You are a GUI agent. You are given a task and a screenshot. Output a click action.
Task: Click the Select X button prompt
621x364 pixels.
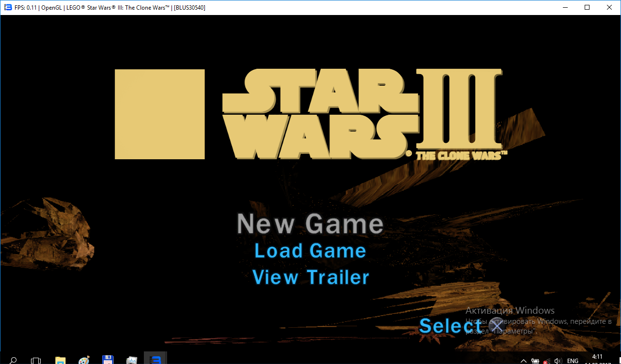(x=461, y=326)
